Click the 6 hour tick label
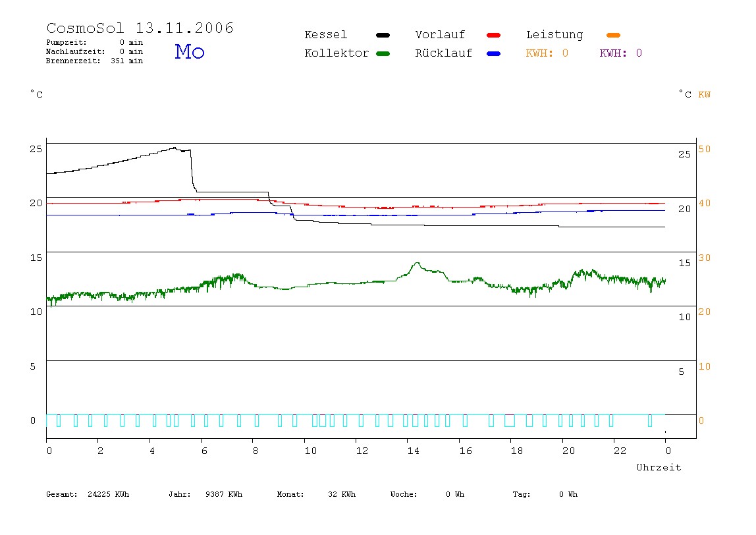Viewport: 756px width, 535px height. tap(204, 451)
